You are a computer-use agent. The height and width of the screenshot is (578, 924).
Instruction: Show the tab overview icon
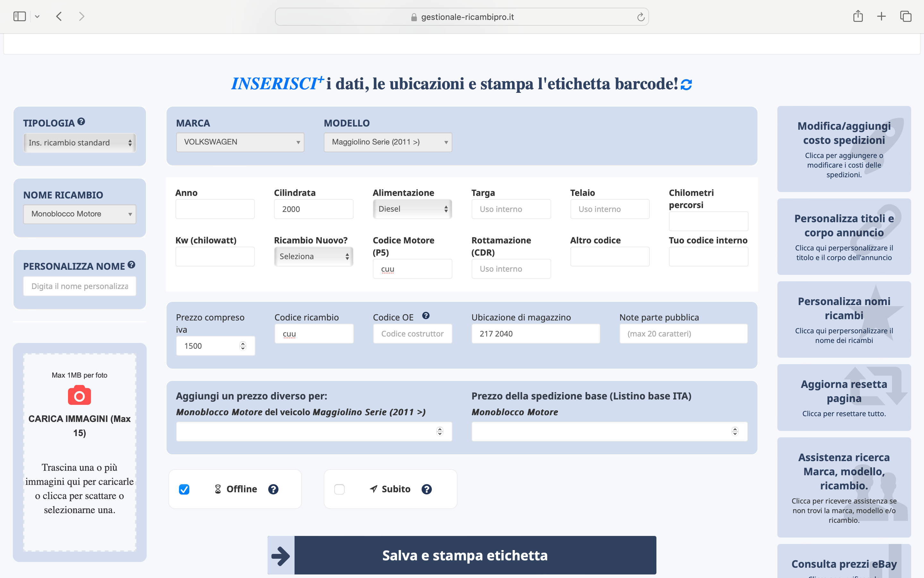[x=906, y=16]
